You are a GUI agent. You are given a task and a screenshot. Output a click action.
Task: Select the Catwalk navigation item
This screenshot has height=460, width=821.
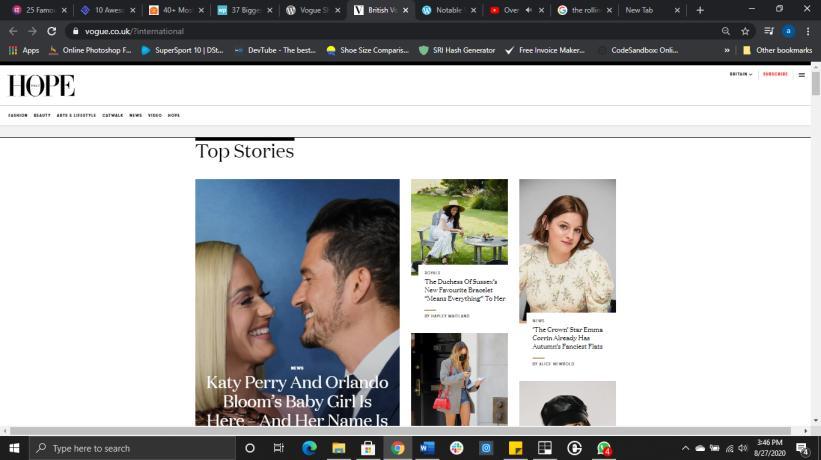coord(112,115)
